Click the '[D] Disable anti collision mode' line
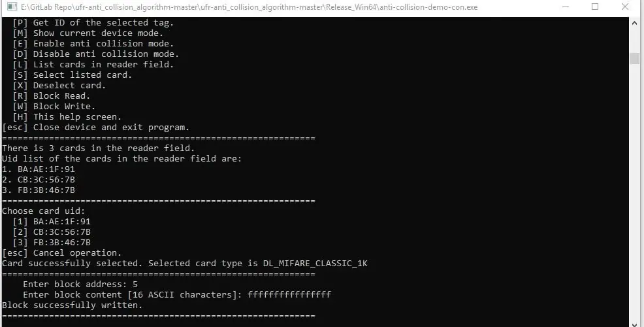644x327 pixels. (96, 54)
